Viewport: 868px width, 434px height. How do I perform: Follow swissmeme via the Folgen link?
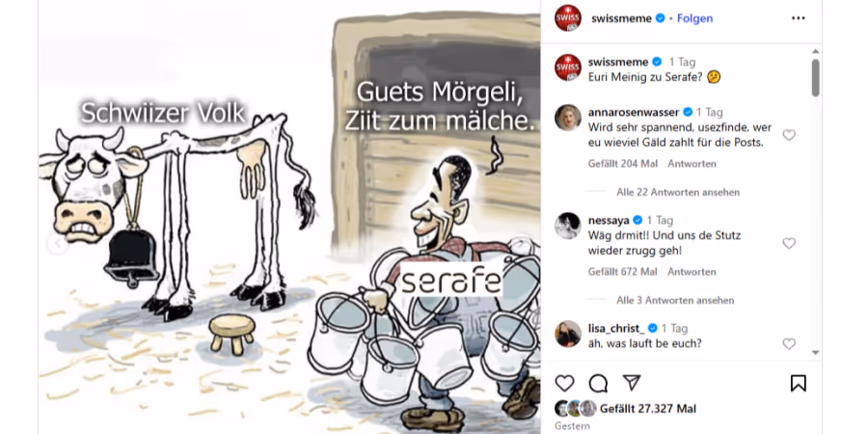tap(694, 18)
